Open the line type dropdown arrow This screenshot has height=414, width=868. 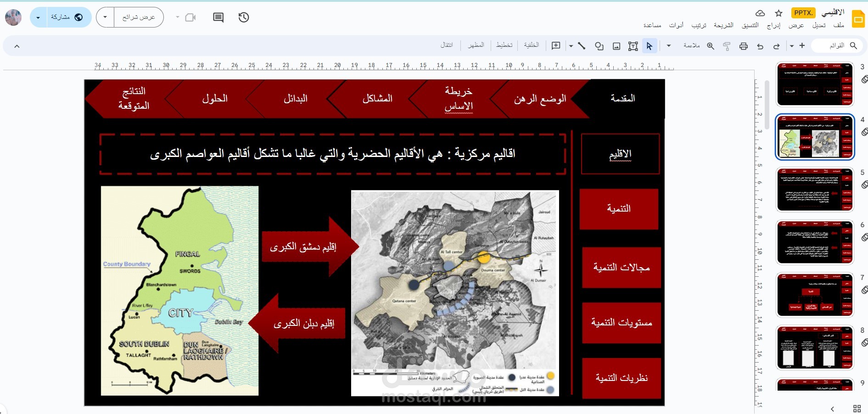pos(571,46)
